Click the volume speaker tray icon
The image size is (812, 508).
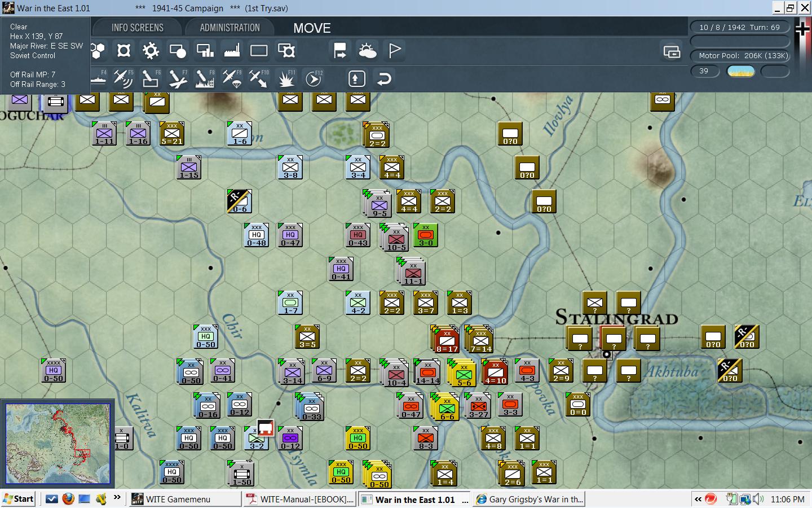[x=758, y=499]
